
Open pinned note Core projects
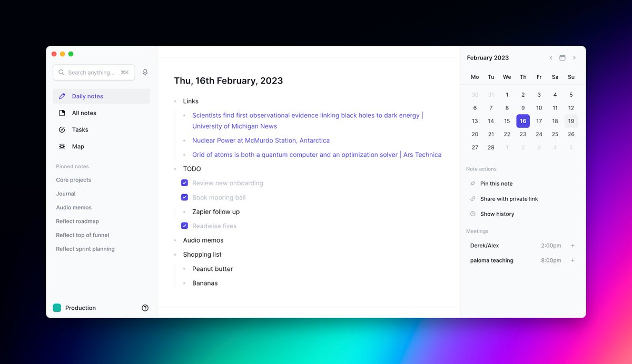pos(74,180)
